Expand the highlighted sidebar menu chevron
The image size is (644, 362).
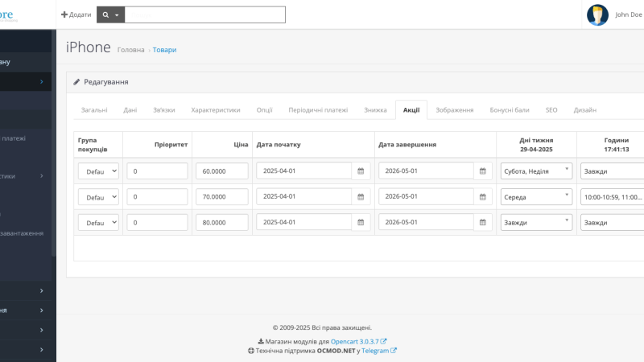(42, 82)
